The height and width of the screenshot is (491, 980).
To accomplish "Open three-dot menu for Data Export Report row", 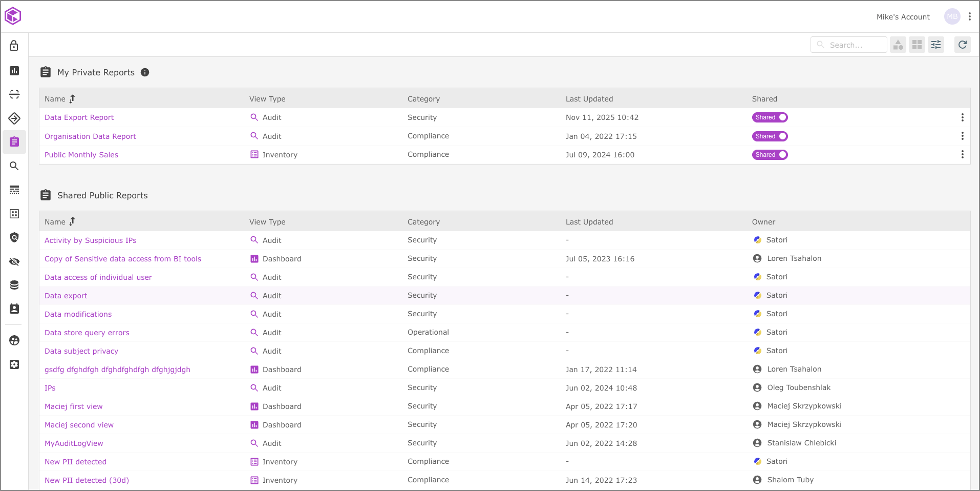I will point(962,117).
